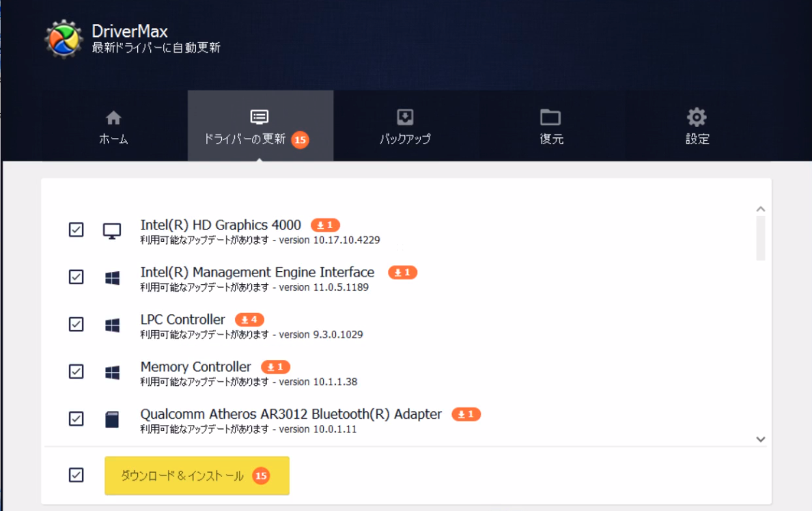The width and height of the screenshot is (812, 511).
Task: Select Qualcomm Atheros AR3012 Bluetooth(R) Adapter title
Action: point(291,414)
